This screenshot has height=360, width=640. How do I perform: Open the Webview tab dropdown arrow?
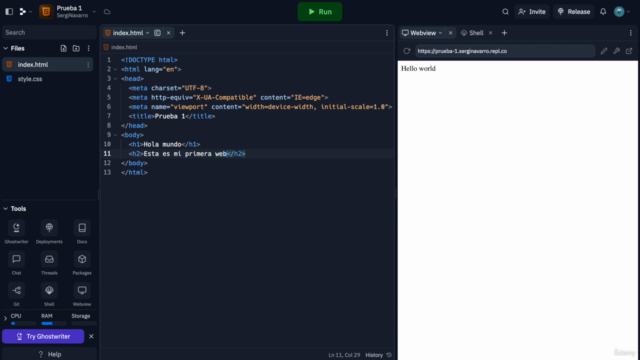click(x=440, y=33)
